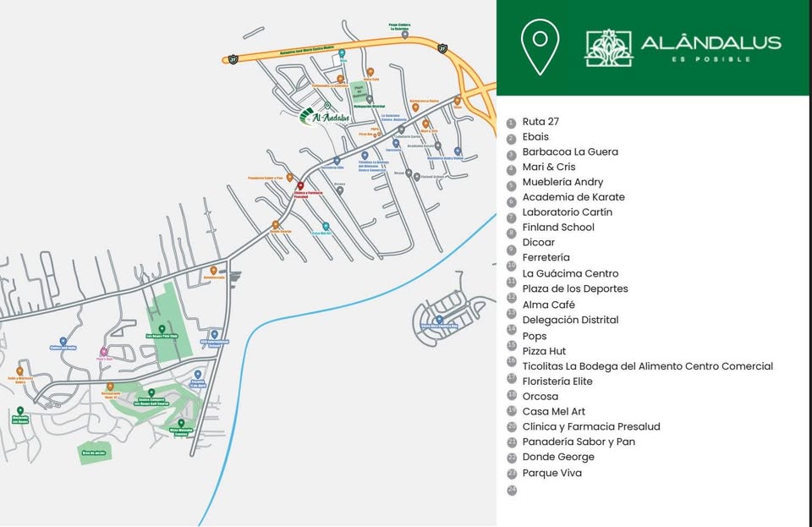
Task: Click the orange Panadería Sabor y Pan pin
Action: [289, 178]
